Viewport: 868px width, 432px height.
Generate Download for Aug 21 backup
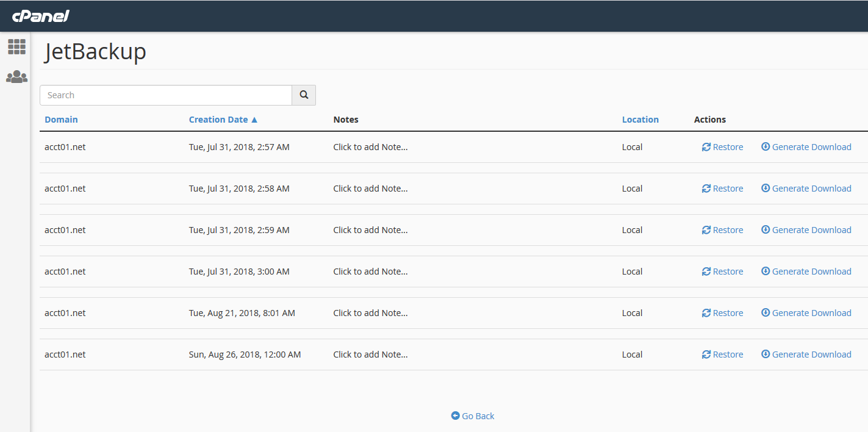click(x=806, y=313)
